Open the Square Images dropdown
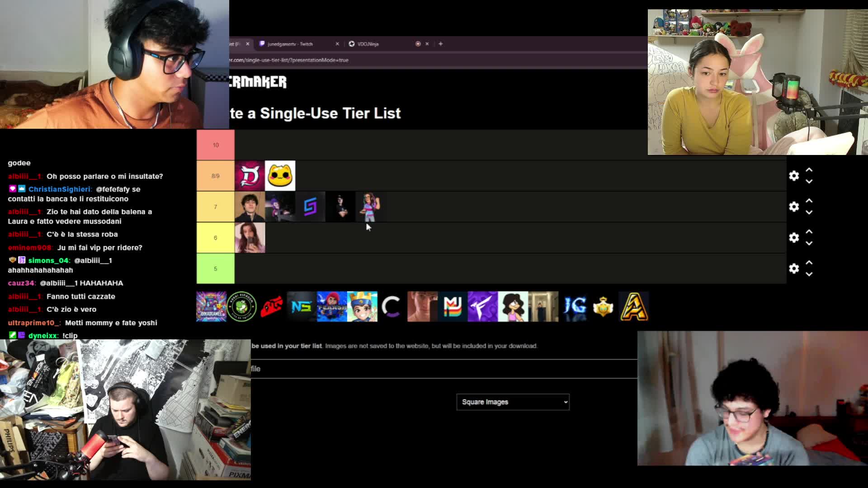This screenshot has height=488, width=868. coord(513,402)
